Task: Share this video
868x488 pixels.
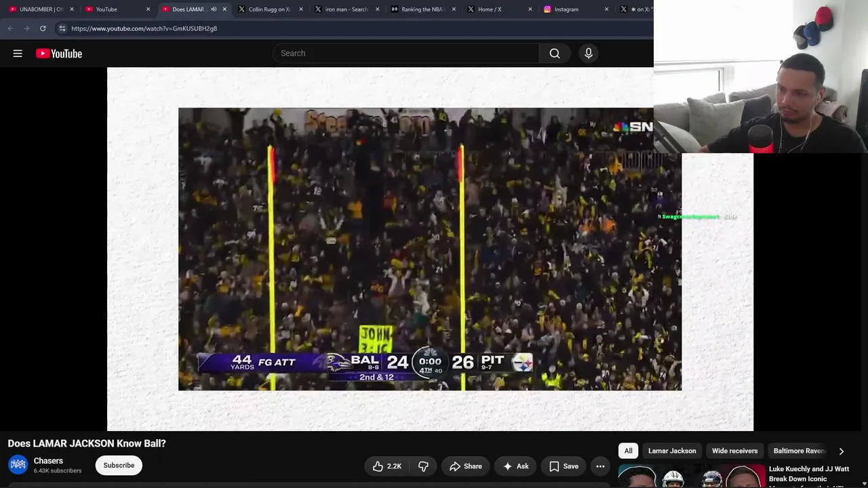Action: click(x=465, y=466)
